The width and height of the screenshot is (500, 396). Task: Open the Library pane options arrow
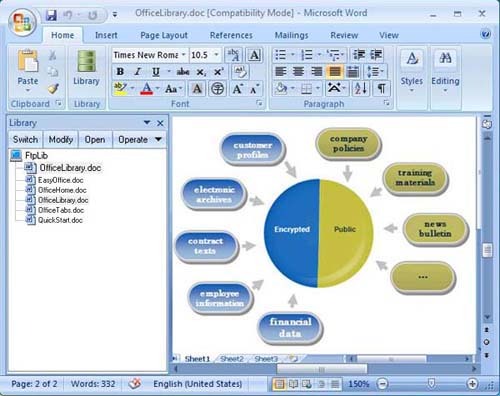[147, 123]
